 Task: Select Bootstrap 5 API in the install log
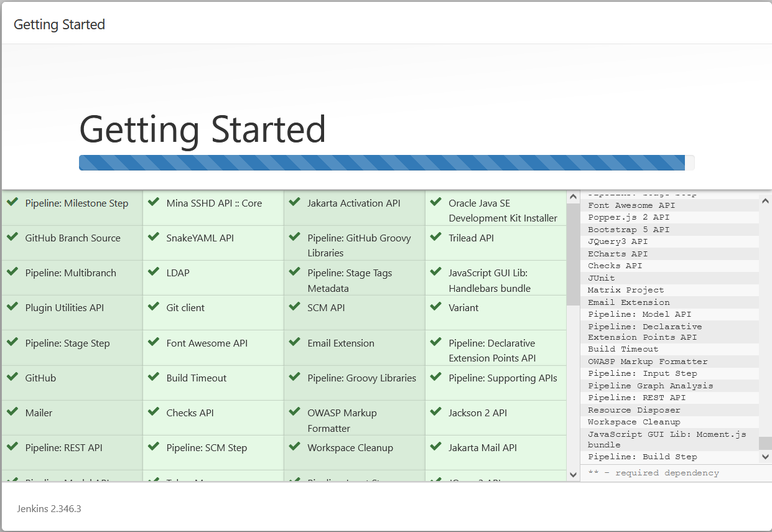pyautogui.click(x=629, y=230)
